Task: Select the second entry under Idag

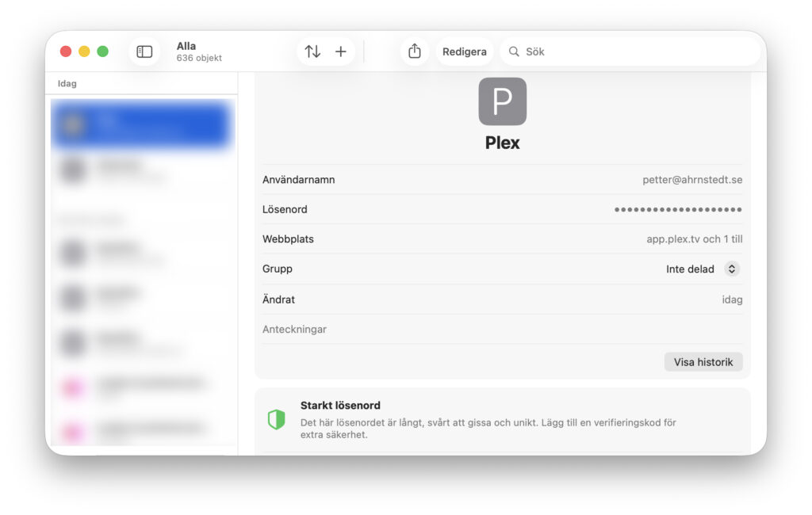Action: click(x=141, y=170)
